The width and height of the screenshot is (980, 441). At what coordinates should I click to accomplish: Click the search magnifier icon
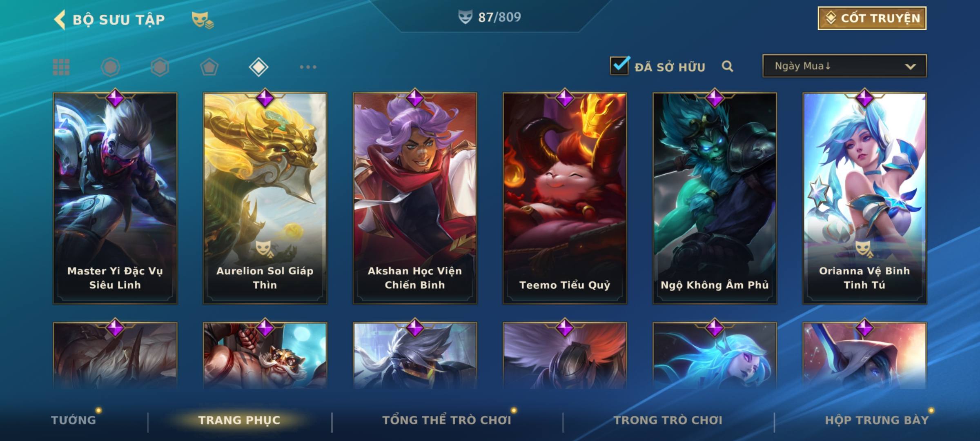coord(727,66)
